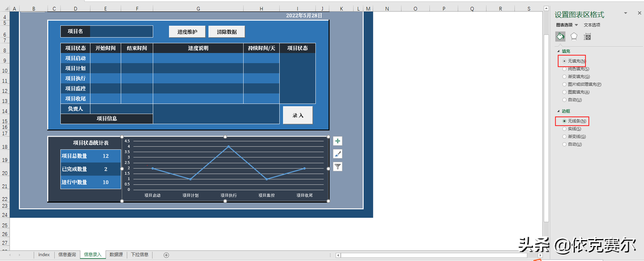Click the 负责人 input cell
The width and height of the screenshot is (644, 261).
121,109
